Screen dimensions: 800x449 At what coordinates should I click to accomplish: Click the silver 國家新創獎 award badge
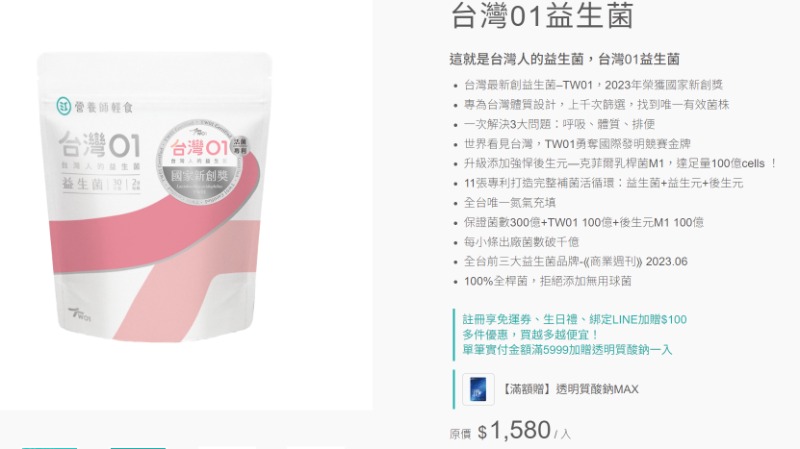[x=202, y=166]
